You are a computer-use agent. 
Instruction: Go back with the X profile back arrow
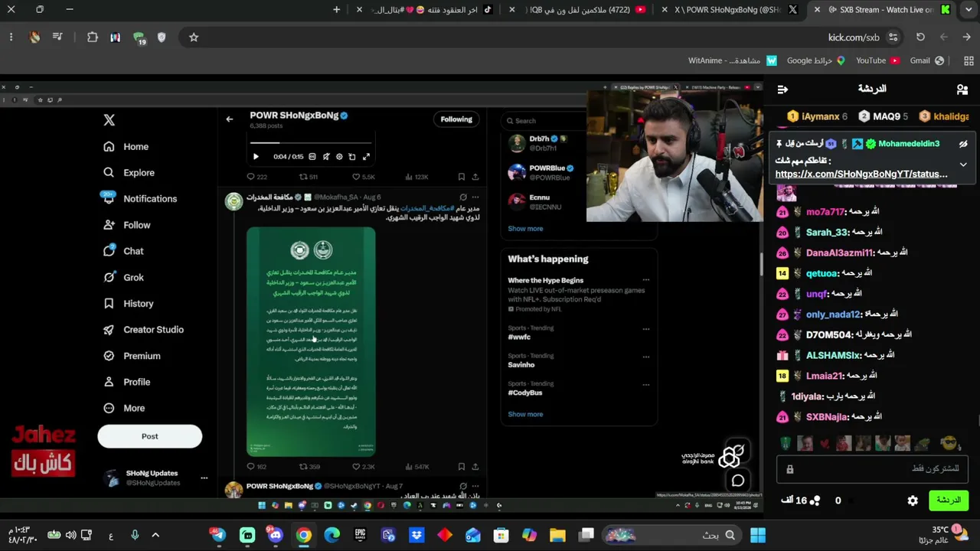tap(229, 119)
